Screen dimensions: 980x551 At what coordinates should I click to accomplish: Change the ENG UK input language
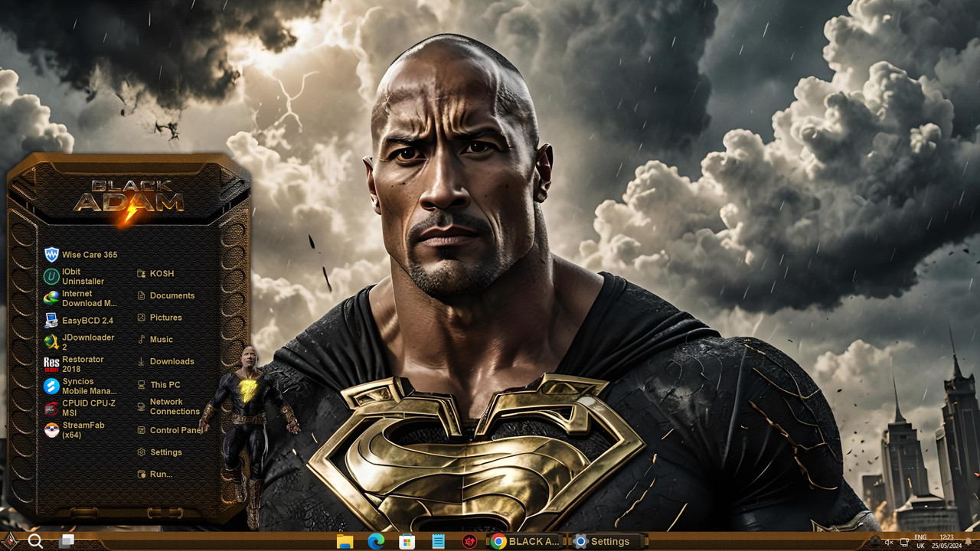click(x=921, y=541)
